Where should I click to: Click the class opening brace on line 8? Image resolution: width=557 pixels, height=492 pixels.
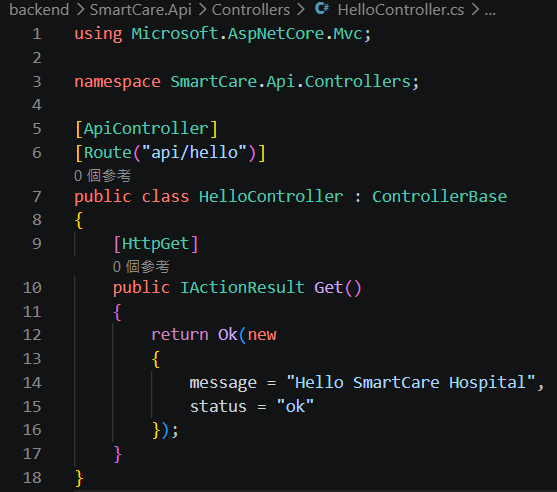click(79, 221)
